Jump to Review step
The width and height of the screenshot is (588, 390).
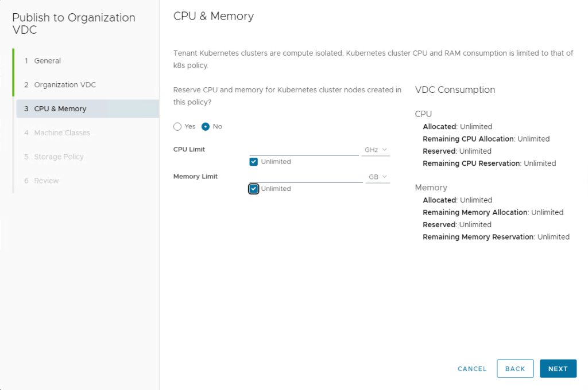(47, 181)
